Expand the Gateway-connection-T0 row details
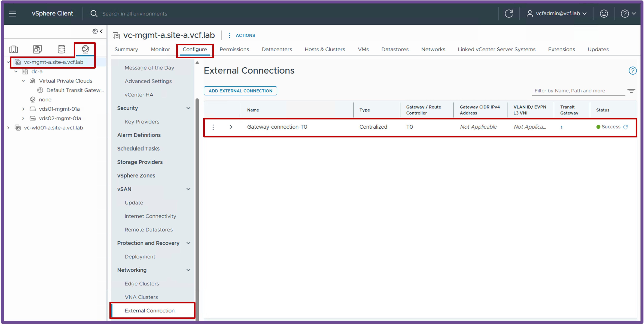644x324 pixels. [231, 127]
